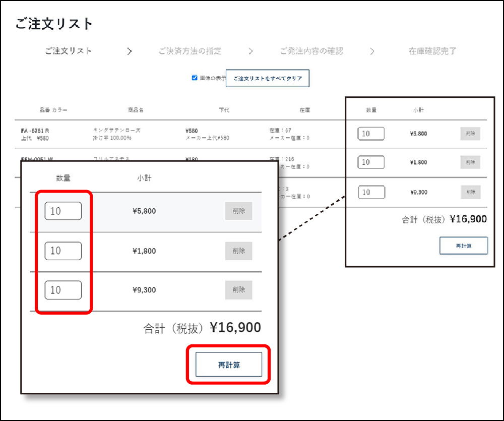Click the chevron just before 在庫確認完了

click(372, 51)
